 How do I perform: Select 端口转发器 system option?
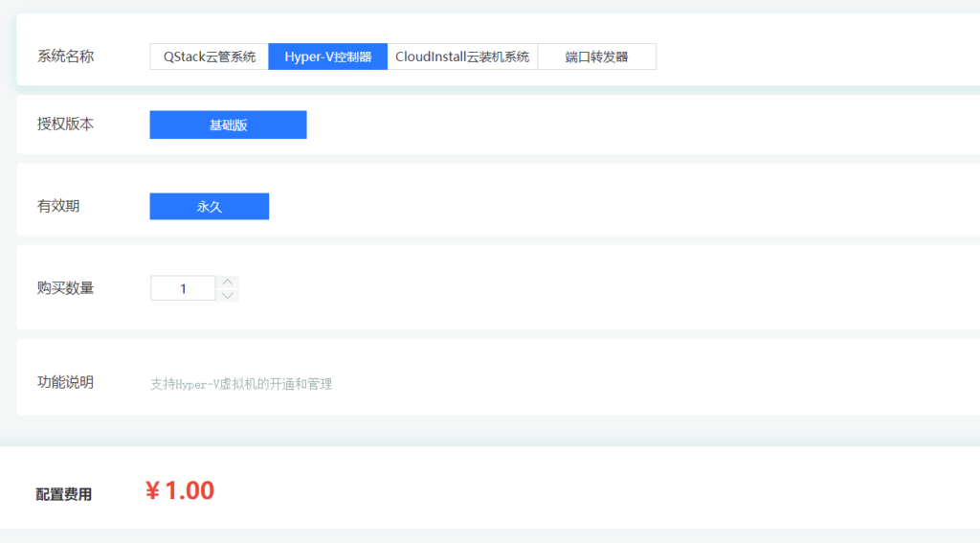[597, 57]
